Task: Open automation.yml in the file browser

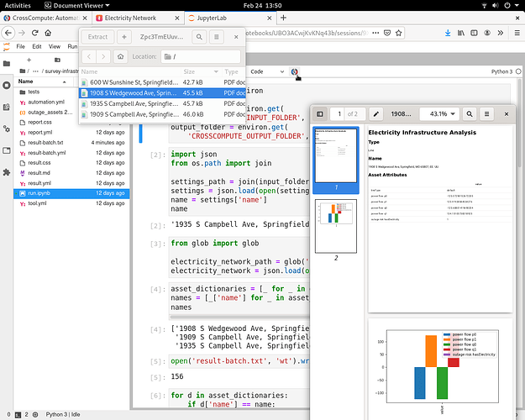Action: [x=71, y=102]
